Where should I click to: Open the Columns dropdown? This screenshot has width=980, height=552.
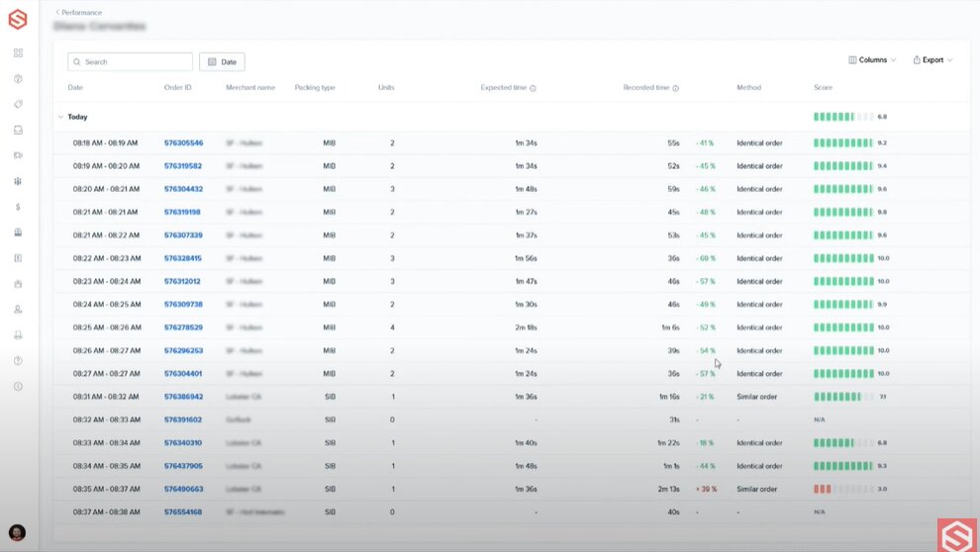(x=872, y=60)
